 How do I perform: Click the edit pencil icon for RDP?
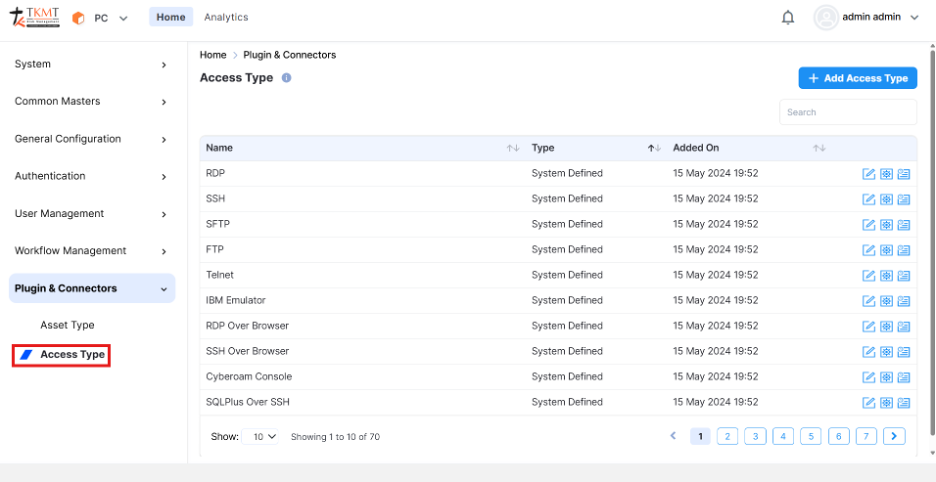coord(869,174)
